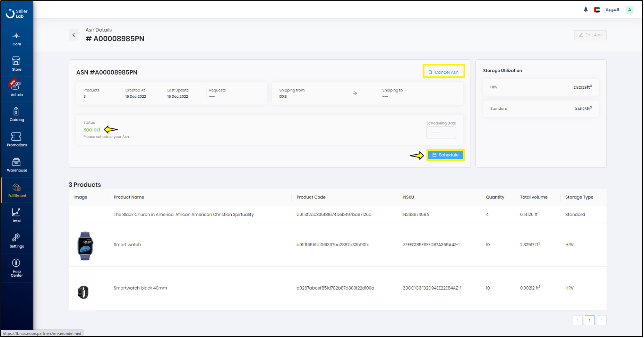This screenshot has height=338, width=644.
Task: Open the notifications bell
Action: 586,9
